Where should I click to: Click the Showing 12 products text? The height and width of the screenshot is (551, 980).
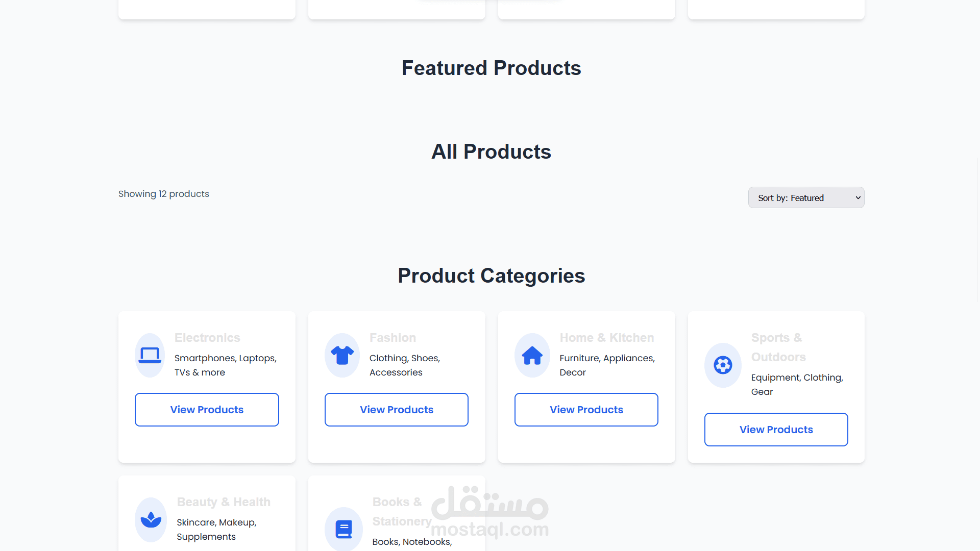(x=164, y=194)
